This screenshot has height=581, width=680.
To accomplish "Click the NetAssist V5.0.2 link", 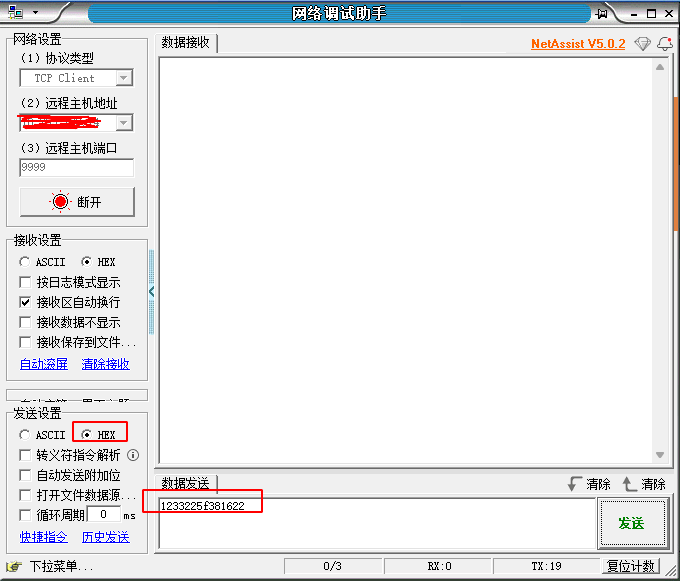I will click(577, 44).
